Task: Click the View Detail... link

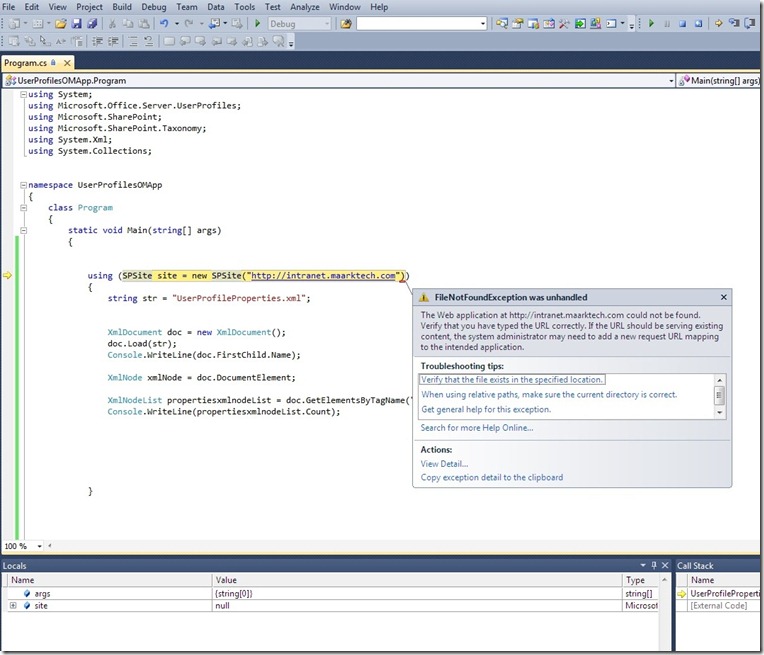Action: point(444,464)
